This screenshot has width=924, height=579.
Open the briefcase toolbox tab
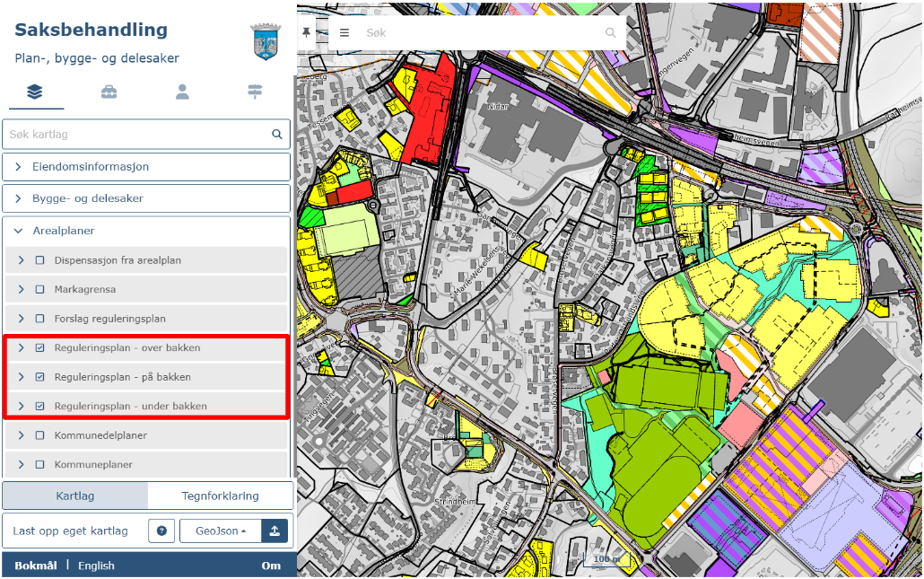pyautogui.click(x=109, y=92)
